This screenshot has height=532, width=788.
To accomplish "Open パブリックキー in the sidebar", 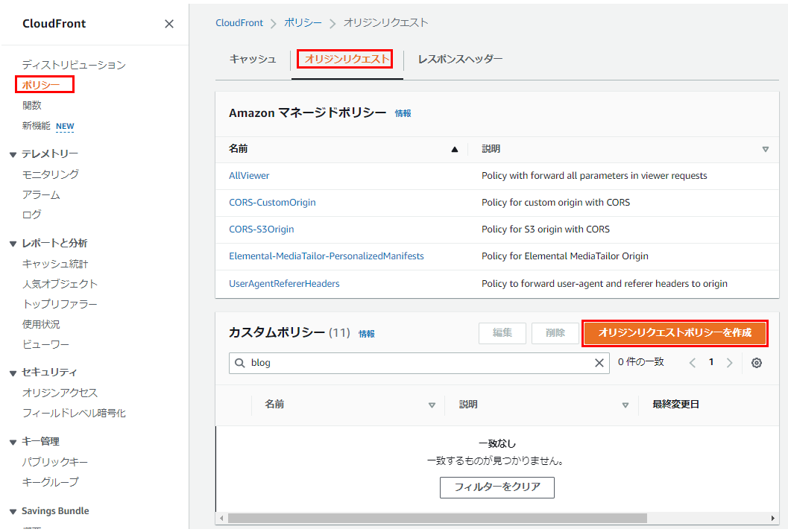I will tap(55, 462).
